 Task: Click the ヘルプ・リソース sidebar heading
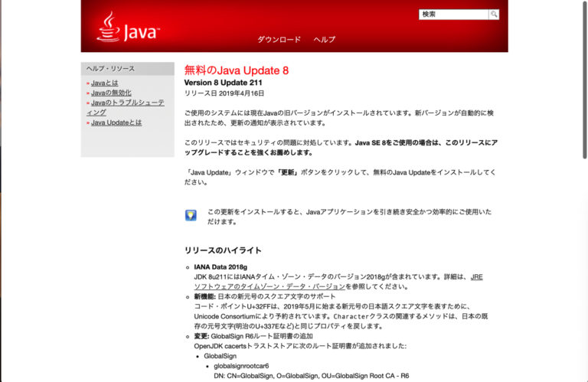point(110,69)
